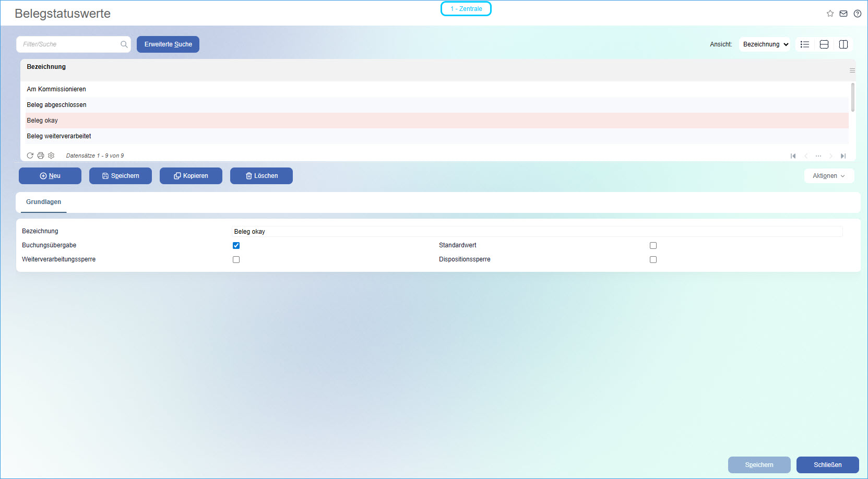
Task: Select the 'Beleg okay' row
Action: click(437, 121)
